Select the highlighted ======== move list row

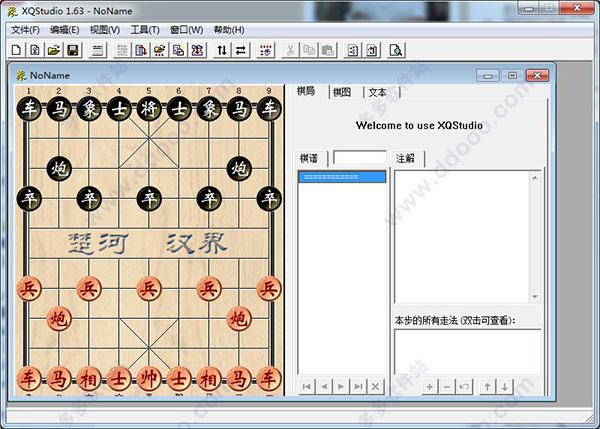342,177
